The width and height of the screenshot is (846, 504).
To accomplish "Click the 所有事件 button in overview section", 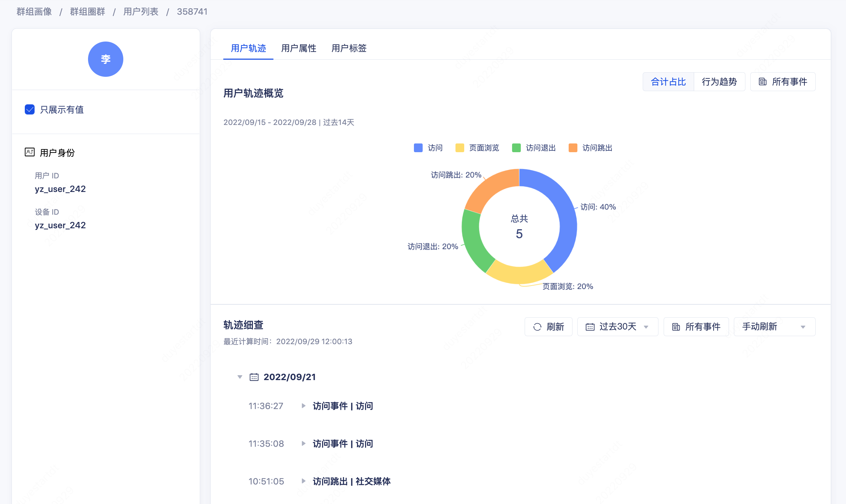I will tap(783, 82).
